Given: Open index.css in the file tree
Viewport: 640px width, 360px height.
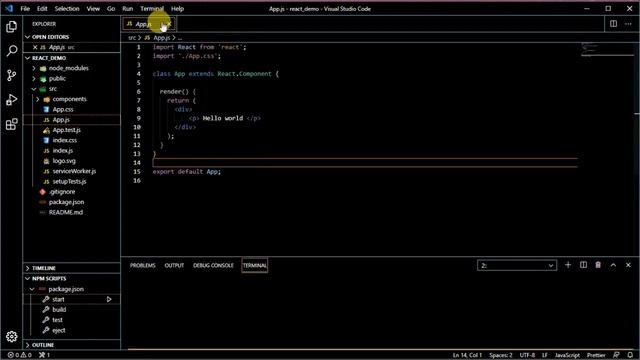Looking at the screenshot, I should 64,140.
